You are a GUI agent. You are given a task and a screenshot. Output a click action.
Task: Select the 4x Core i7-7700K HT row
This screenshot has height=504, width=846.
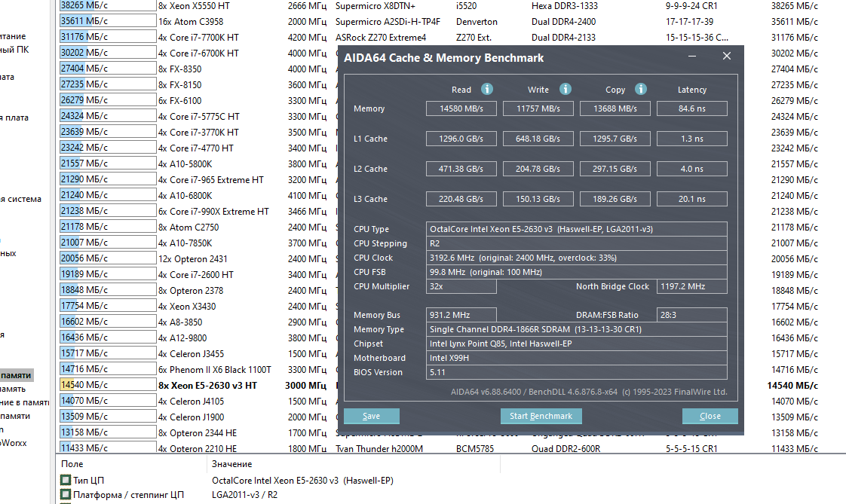(x=198, y=38)
